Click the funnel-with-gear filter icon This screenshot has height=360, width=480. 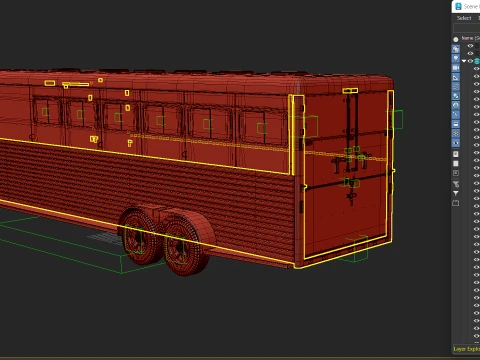(456, 184)
